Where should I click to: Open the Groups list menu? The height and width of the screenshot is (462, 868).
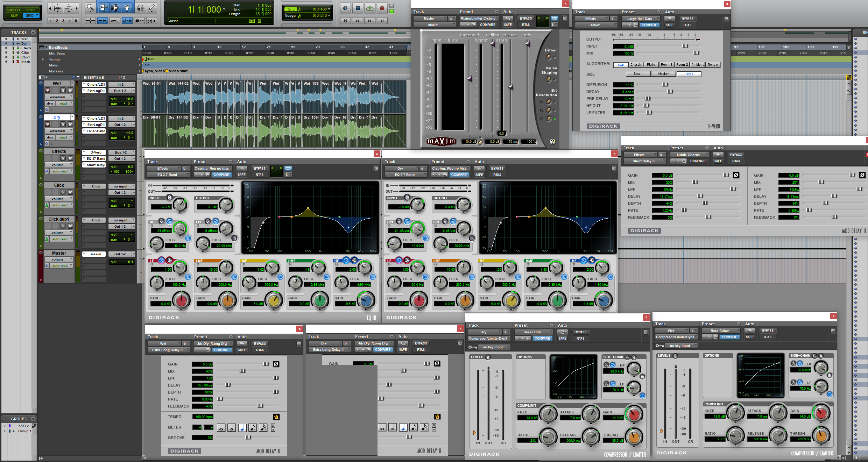coord(33,419)
